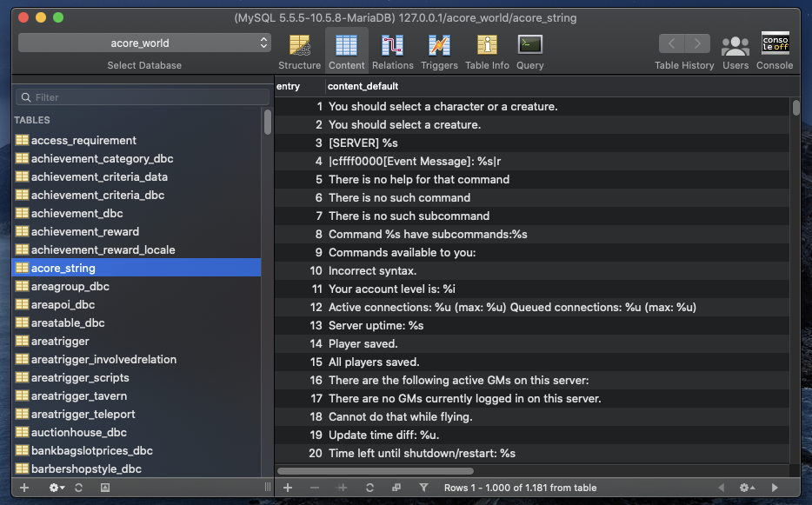Open the Query editor

tap(529, 50)
